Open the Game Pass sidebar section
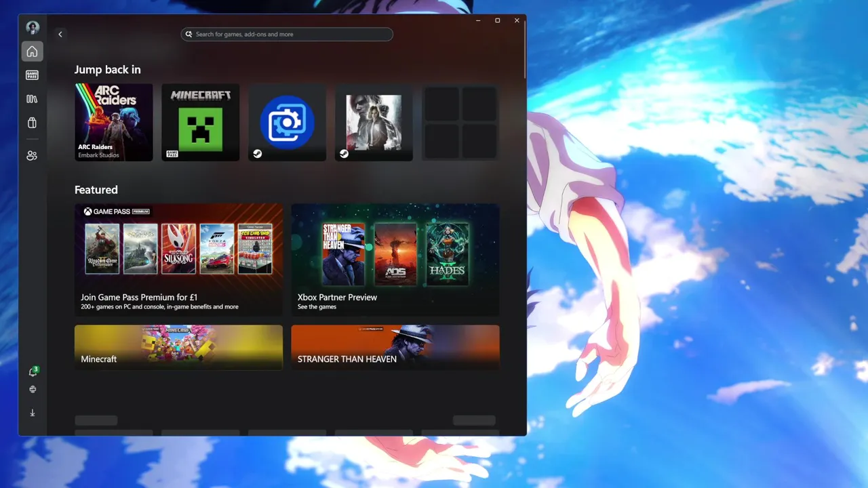The width and height of the screenshot is (868, 488). (x=32, y=75)
